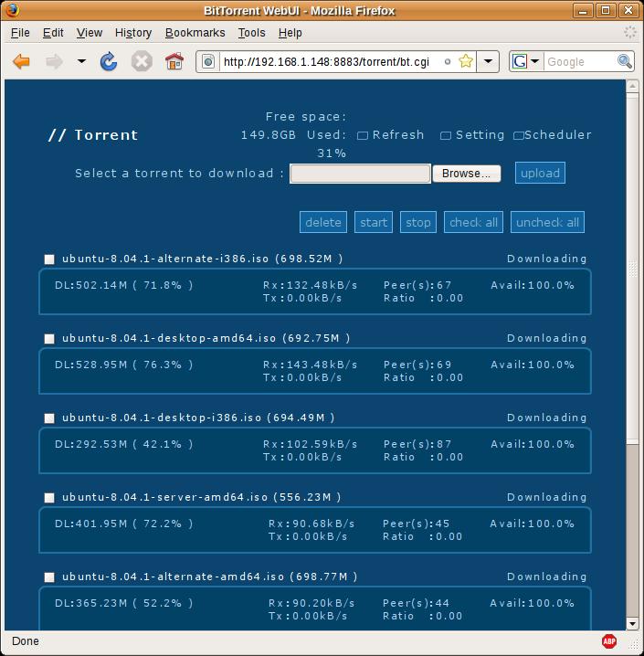Image resolution: width=644 pixels, height=656 pixels.
Task: Click the check all button
Action: pos(474,222)
